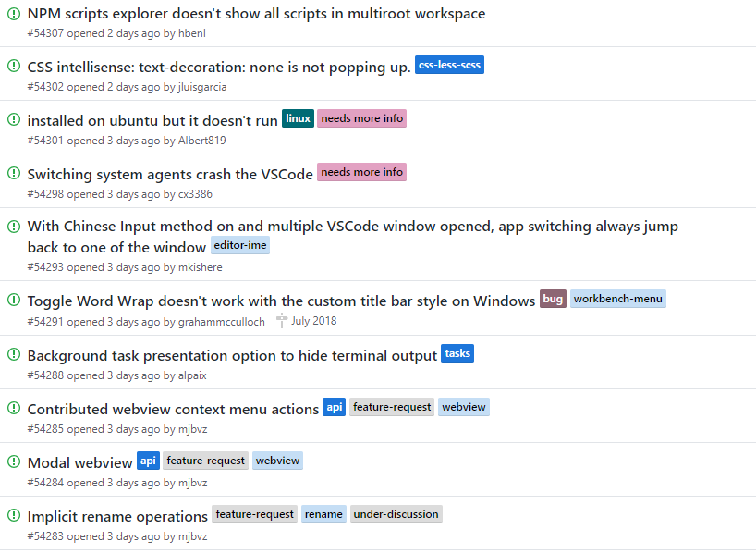Filter by the teal linux label
The height and width of the screenshot is (553, 756).
(298, 118)
